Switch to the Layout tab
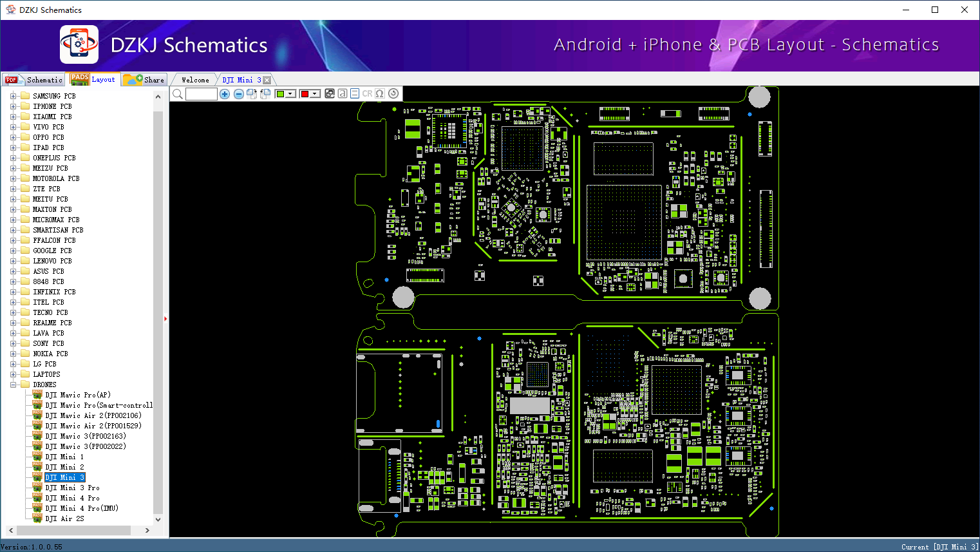 point(93,79)
